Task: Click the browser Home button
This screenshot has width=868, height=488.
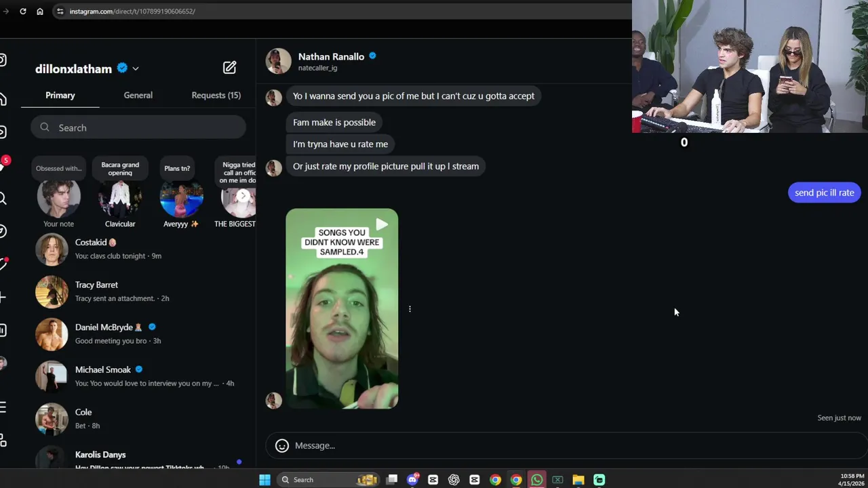Action: (x=40, y=12)
